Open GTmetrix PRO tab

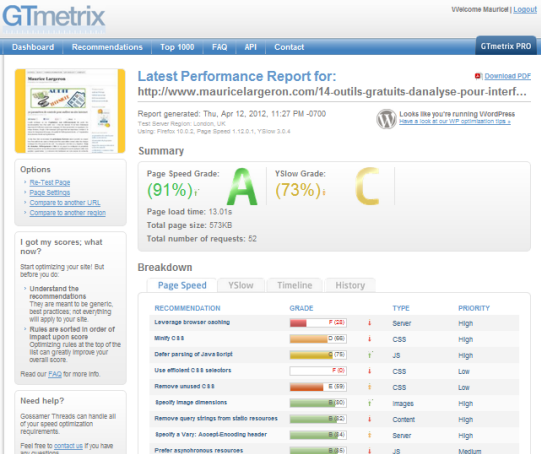tap(506, 46)
